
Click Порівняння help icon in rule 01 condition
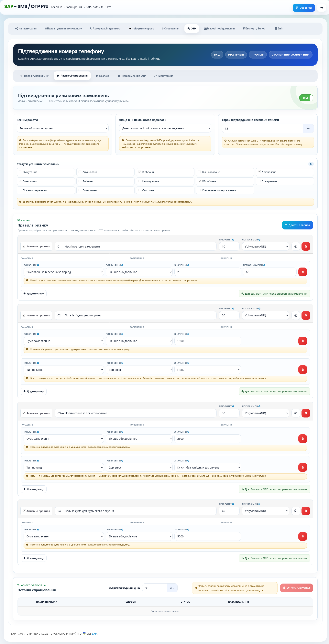pos(122,265)
